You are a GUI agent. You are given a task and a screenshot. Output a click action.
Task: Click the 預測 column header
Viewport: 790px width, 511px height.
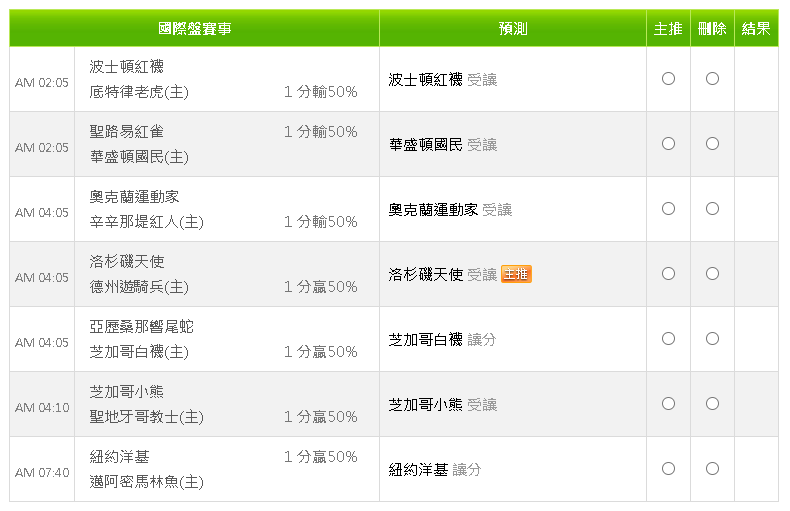coord(513,28)
